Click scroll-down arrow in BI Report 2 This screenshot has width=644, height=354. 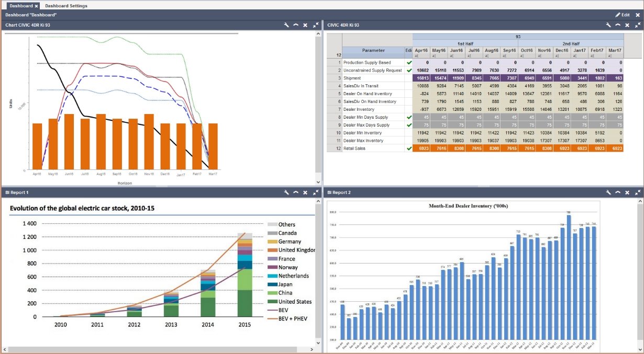click(x=640, y=350)
